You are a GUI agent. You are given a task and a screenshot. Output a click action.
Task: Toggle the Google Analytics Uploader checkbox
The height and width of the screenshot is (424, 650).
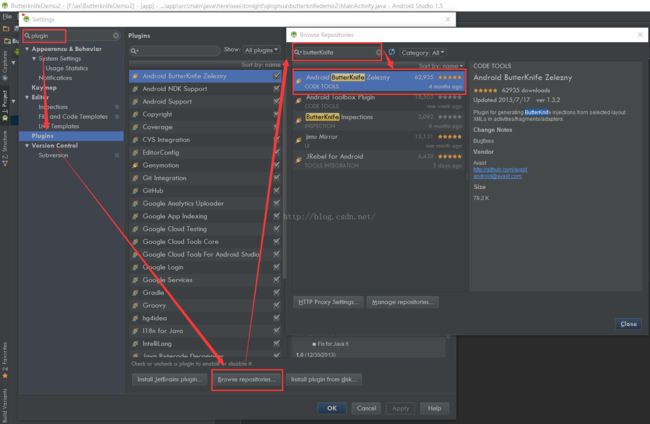click(276, 204)
